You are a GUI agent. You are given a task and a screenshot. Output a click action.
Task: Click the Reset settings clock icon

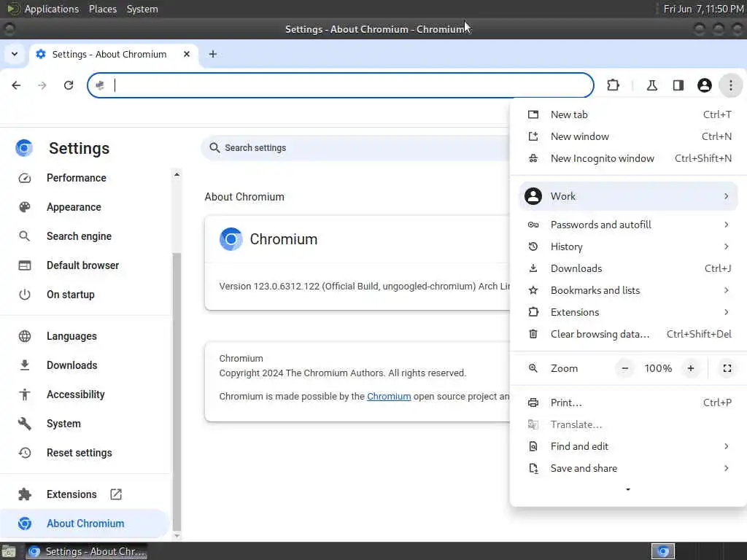pyautogui.click(x=25, y=452)
